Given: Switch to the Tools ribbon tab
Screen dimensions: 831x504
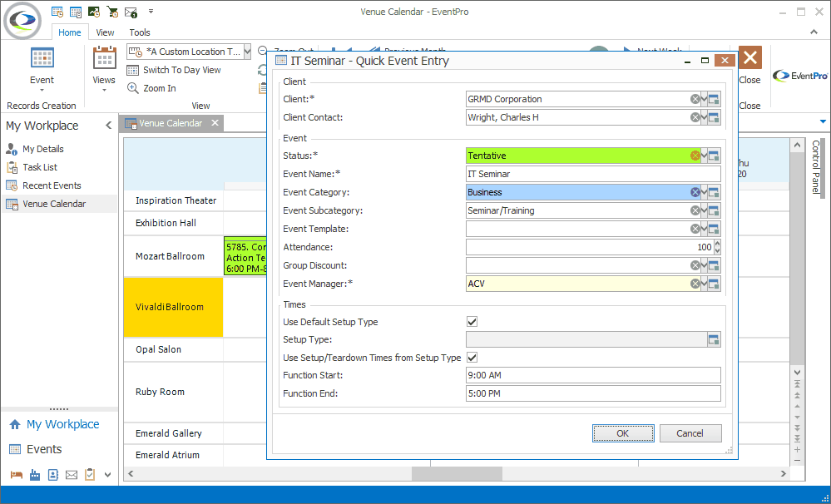Looking at the screenshot, I should [x=140, y=32].
